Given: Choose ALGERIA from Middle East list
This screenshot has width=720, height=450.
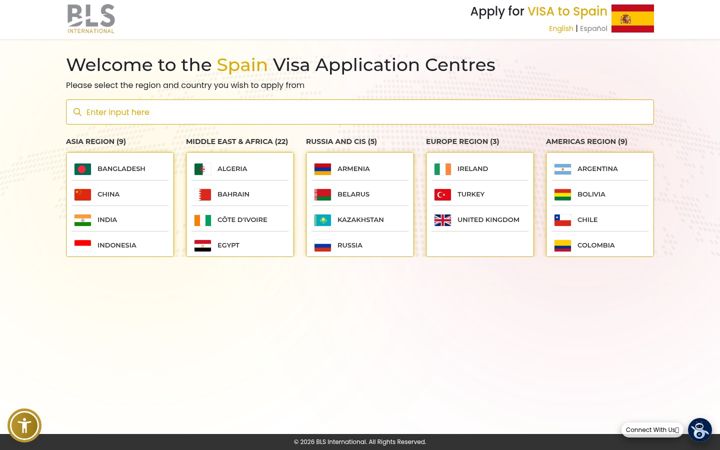Looking at the screenshot, I should pyautogui.click(x=232, y=169).
